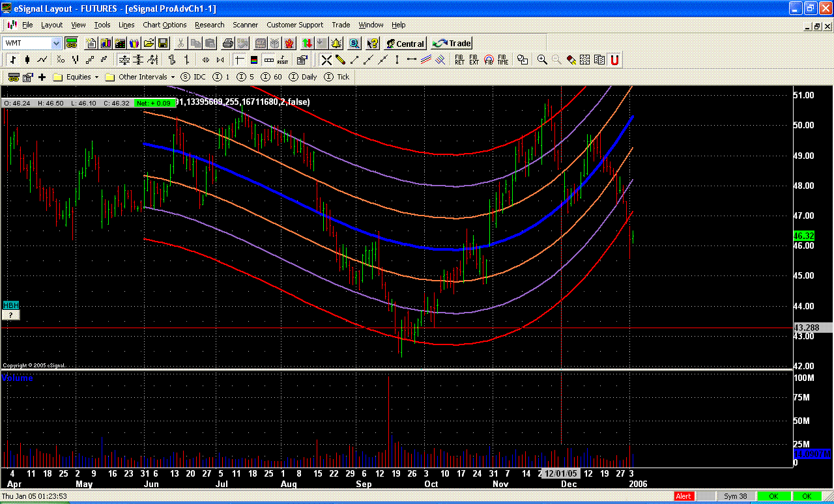Click the alarm bell Alert icon
834x504 pixels.
[336, 43]
